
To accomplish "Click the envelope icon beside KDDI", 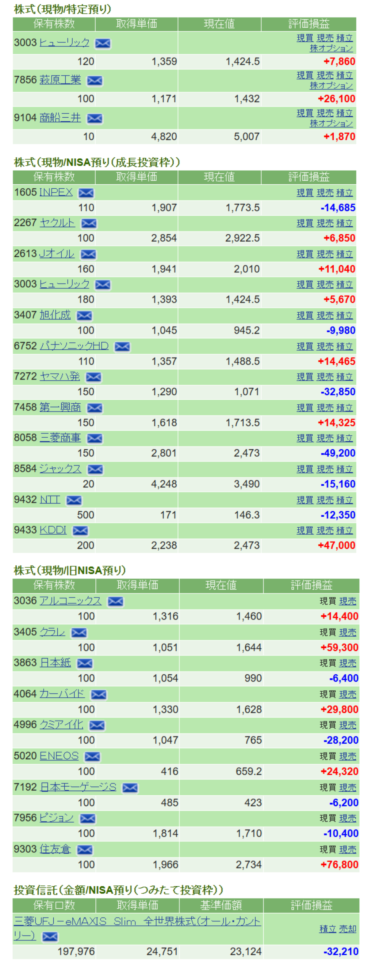I will tap(80, 531).
